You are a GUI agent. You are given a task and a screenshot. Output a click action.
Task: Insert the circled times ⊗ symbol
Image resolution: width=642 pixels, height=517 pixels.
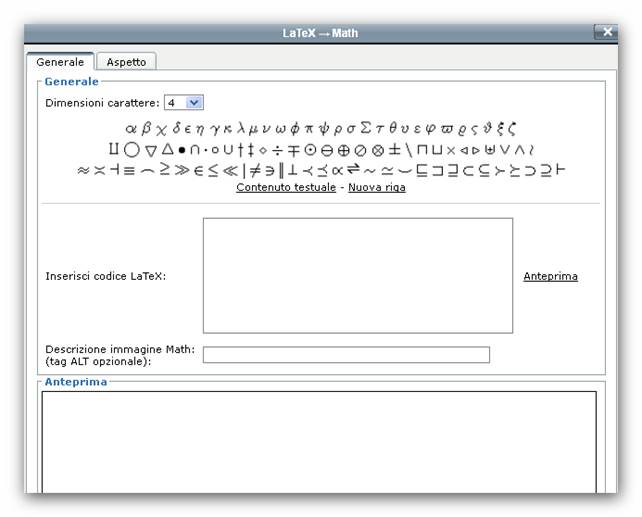coord(378,151)
